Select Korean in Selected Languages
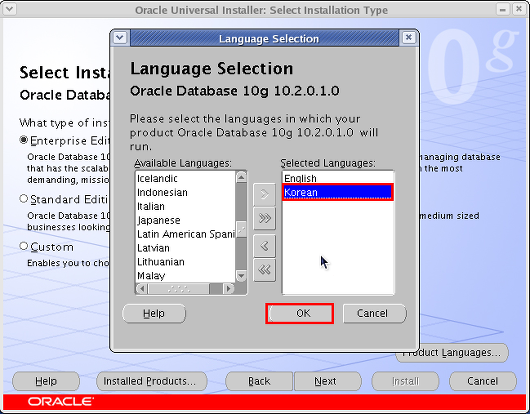This screenshot has width=530, height=414. tap(338, 192)
